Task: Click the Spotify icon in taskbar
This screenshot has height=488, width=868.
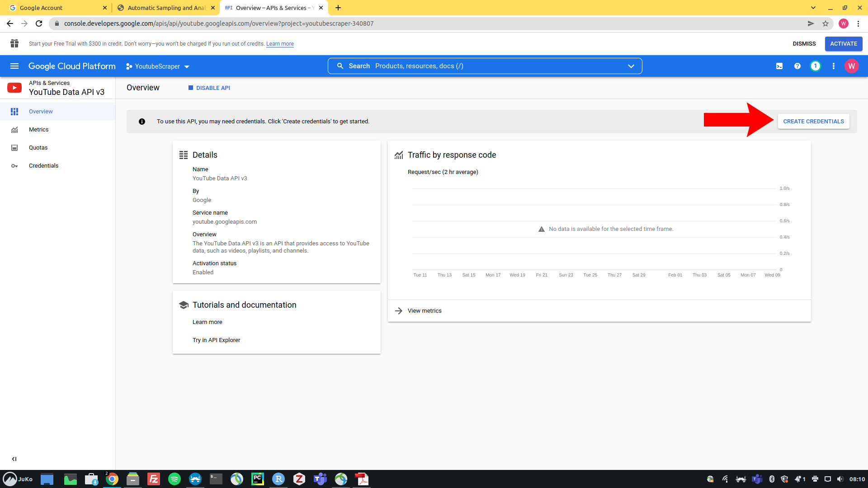Action: click(x=174, y=479)
